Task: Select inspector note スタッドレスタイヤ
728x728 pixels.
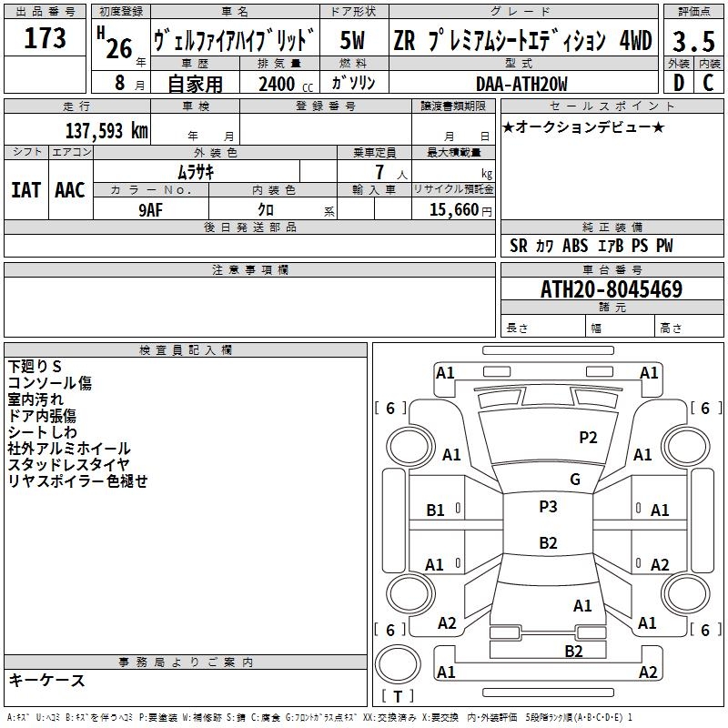Action: (69, 464)
